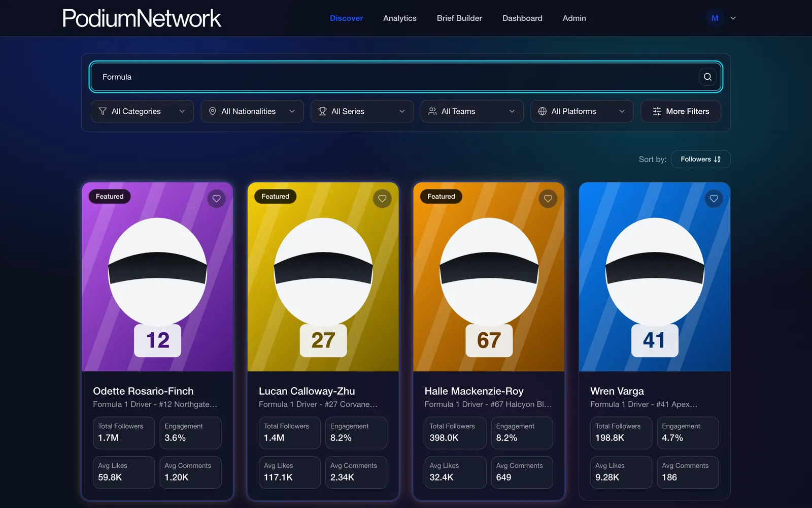Favorite Halle Mackenzie-Roy with heart icon
The width and height of the screenshot is (812, 508).
pyautogui.click(x=548, y=199)
